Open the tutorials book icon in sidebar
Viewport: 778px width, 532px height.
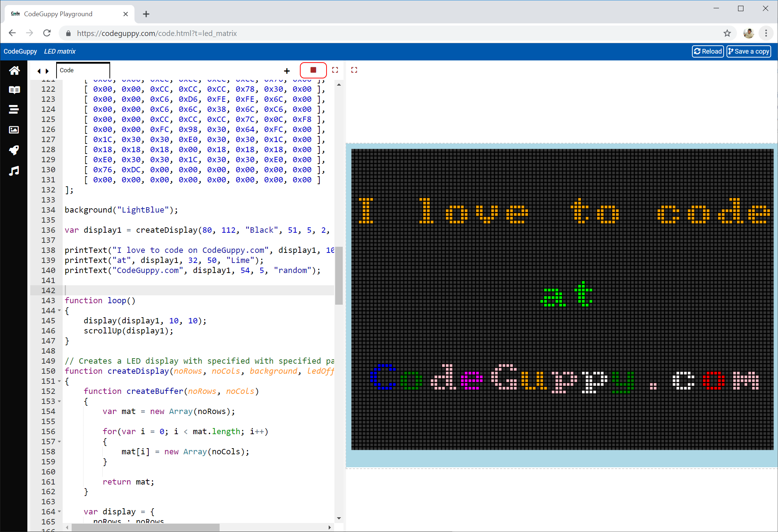pos(14,90)
